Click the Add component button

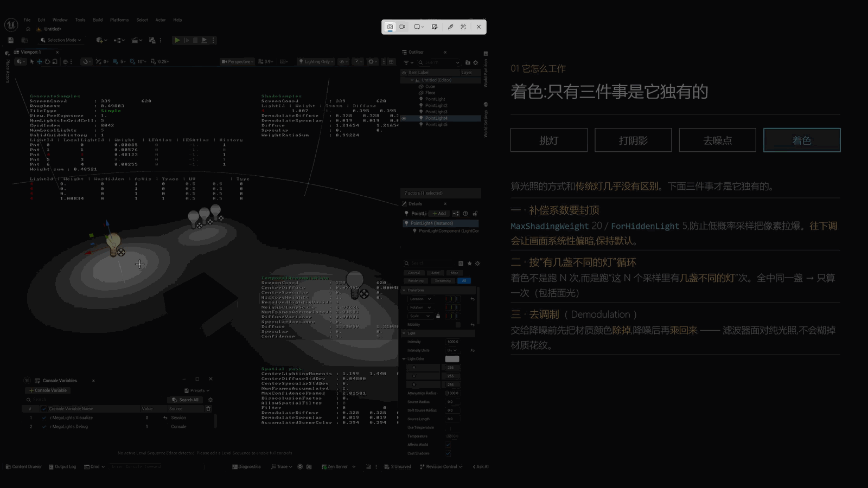[439, 214]
